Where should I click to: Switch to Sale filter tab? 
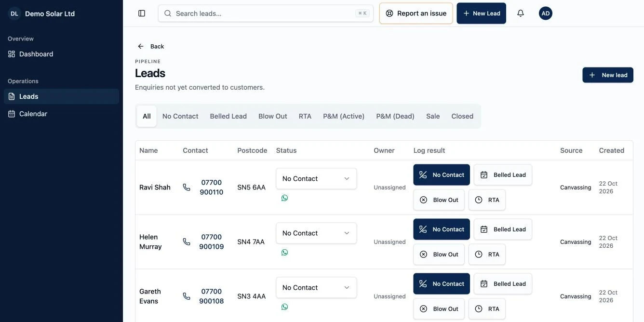pyautogui.click(x=433, y=116)
